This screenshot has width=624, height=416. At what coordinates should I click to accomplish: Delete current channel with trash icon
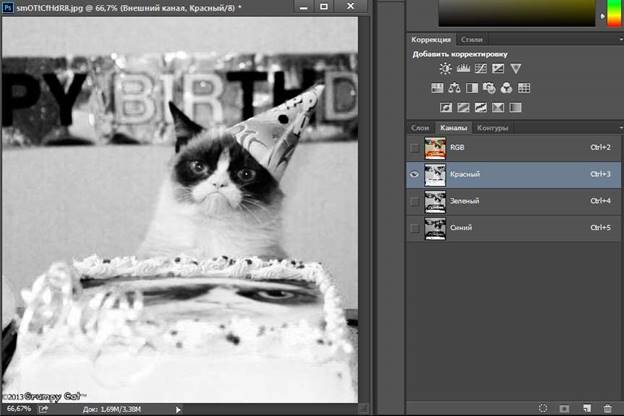click(608, 408)
